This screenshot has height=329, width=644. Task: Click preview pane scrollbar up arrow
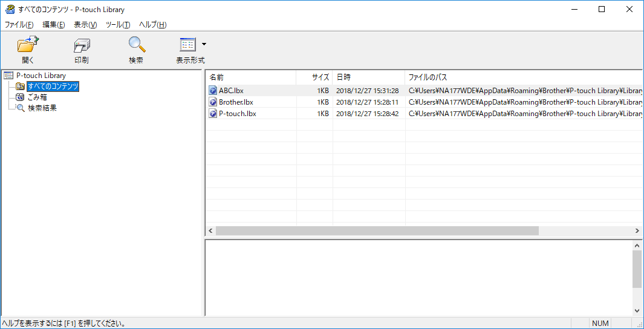pyautogui.click(x=637, y=245)
